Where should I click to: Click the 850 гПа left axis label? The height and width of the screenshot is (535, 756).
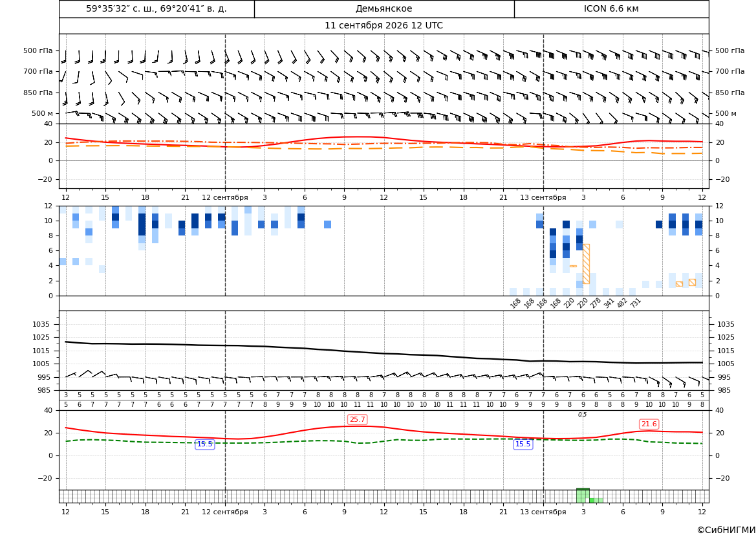(x=38, y=93)
